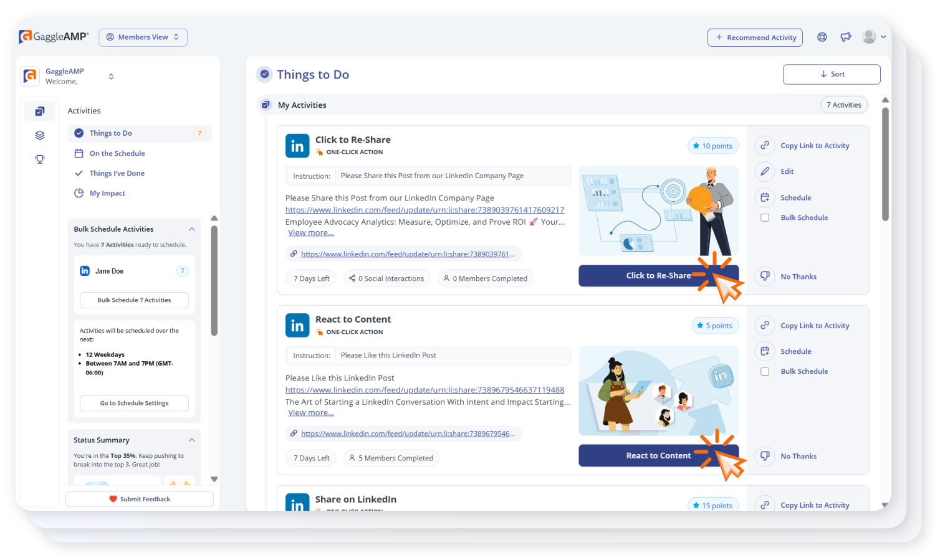Select the Activities checkmark icon in sidebar
Image resolution: width=935 pixels, height=560 pixels.
click(x=40, y=110)
